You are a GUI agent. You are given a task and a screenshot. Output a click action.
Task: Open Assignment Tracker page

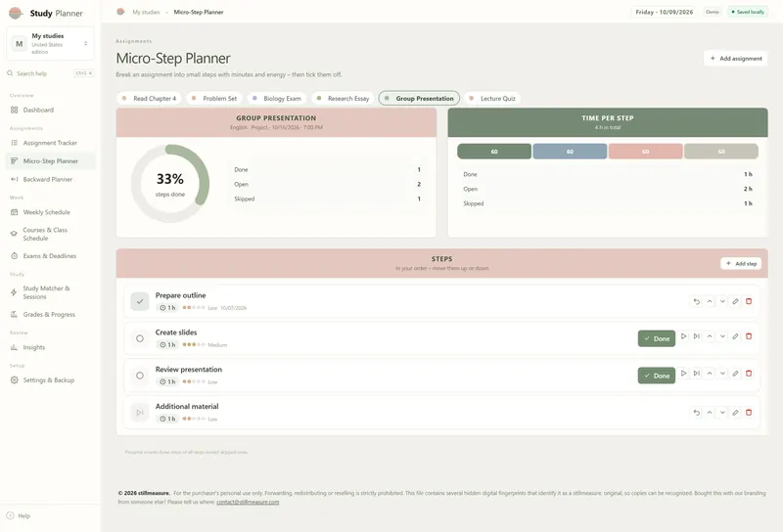51,143
